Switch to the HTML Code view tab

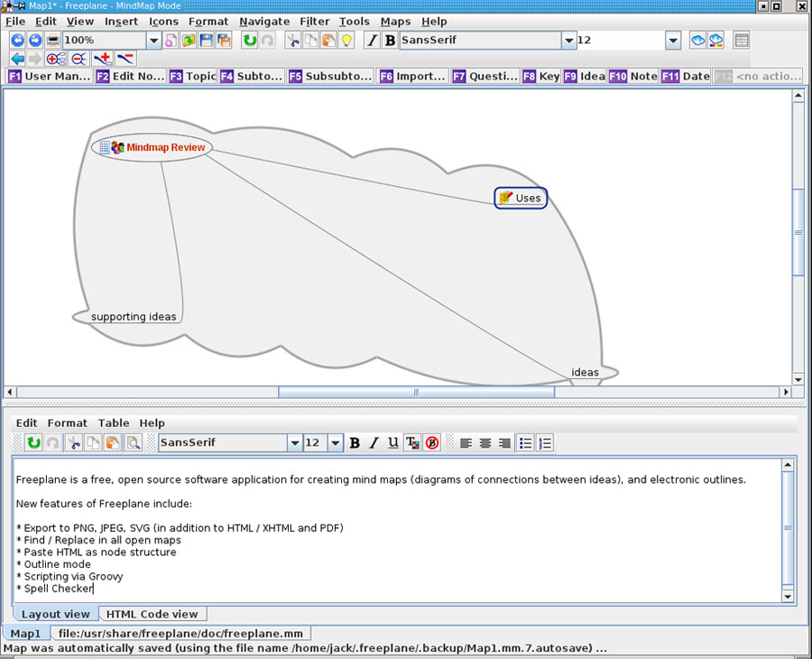pyautogui.click(x=152, y=614)
